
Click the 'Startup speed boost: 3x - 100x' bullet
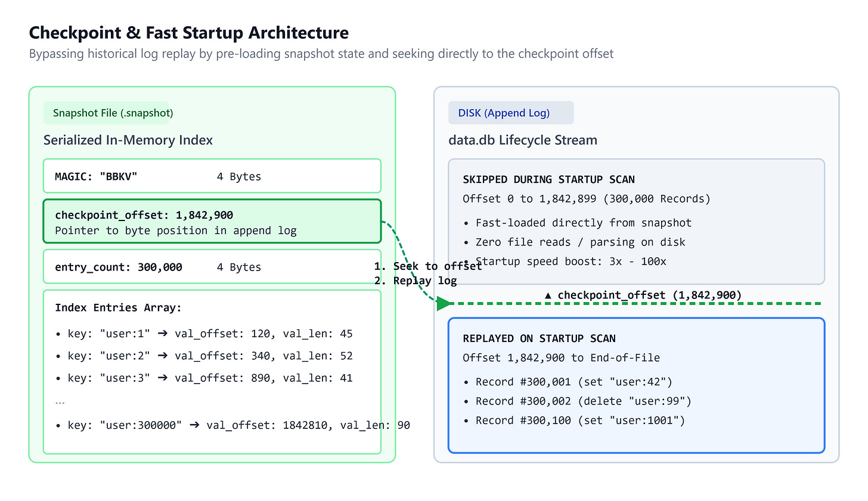coord(565,262)
